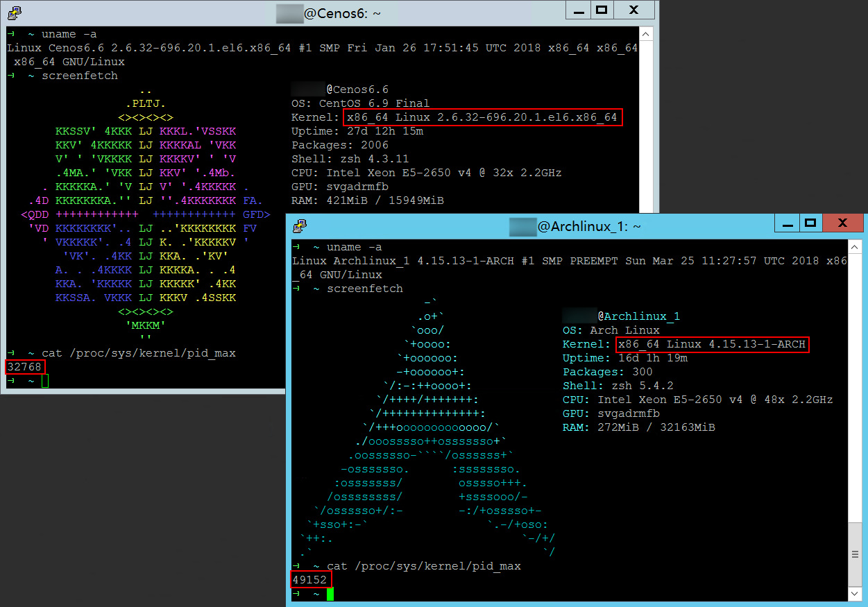Viewport: 868px width, 607px height.
Task: Click CPU line showing 32x 2.2GHz
Action: click(427, 173)
